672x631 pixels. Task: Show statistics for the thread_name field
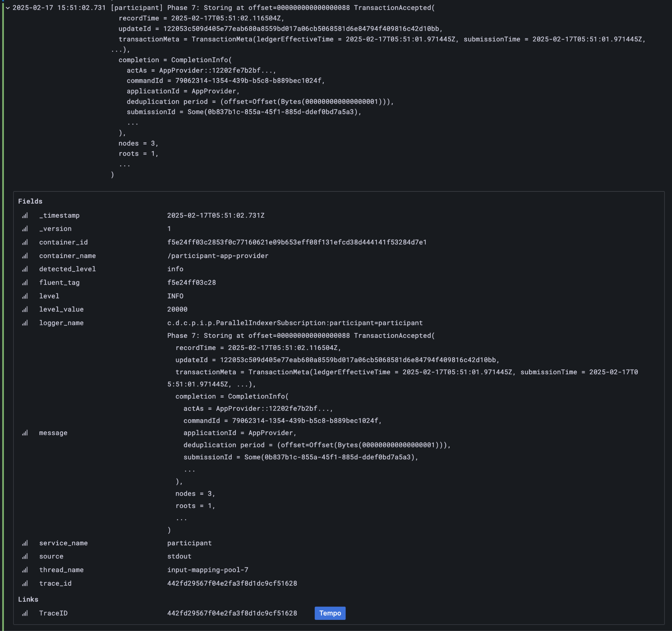[x=25, y=570]
